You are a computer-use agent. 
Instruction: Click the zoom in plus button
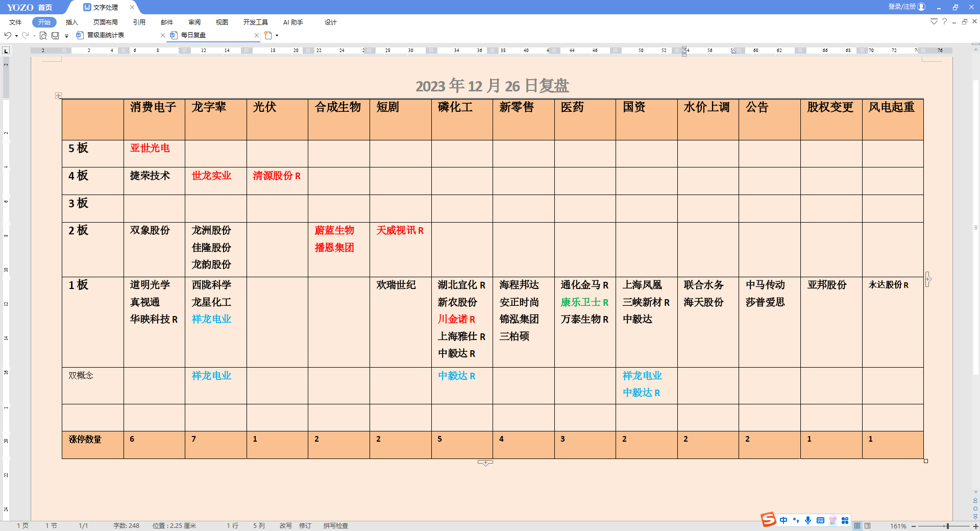[975, 526]
